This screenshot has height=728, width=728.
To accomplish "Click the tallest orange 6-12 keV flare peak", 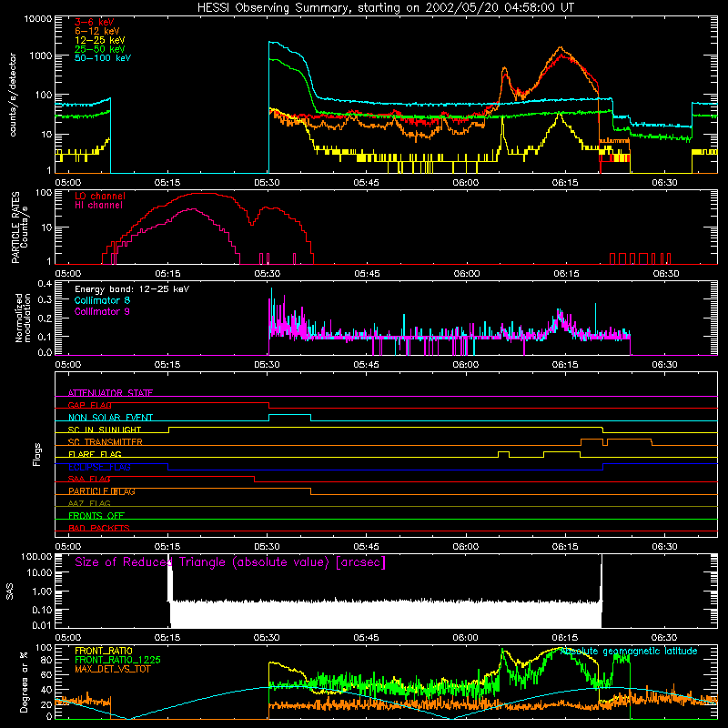I will pos(561,47).
